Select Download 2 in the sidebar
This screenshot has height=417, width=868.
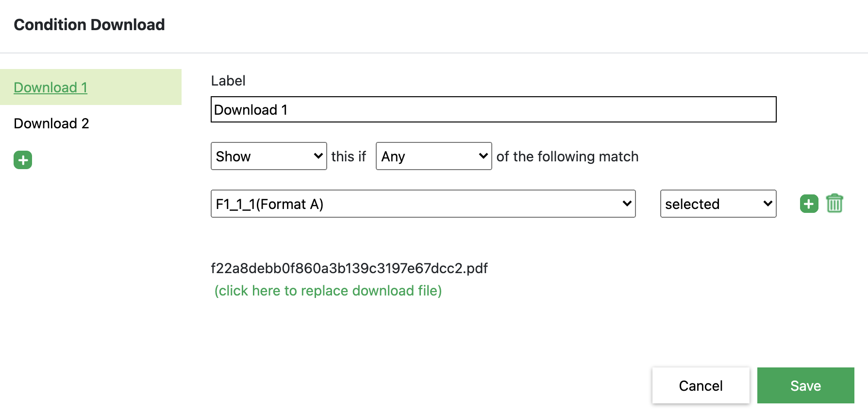[51, 123]
